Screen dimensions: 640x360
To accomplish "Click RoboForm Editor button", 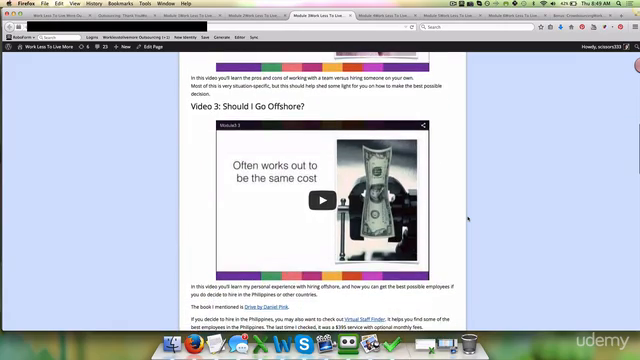I will pyautogui.click(x=240, y=37).
